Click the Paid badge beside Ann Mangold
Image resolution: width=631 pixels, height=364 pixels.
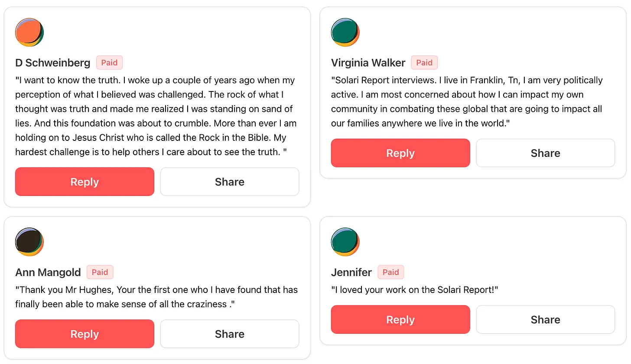(x=100, y=272)
